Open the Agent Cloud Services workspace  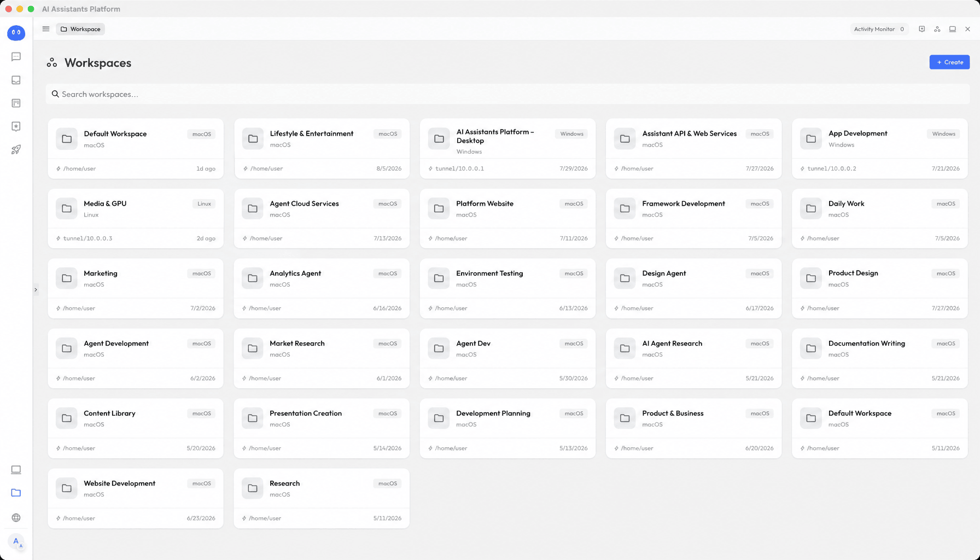click(x=322, y=219)
